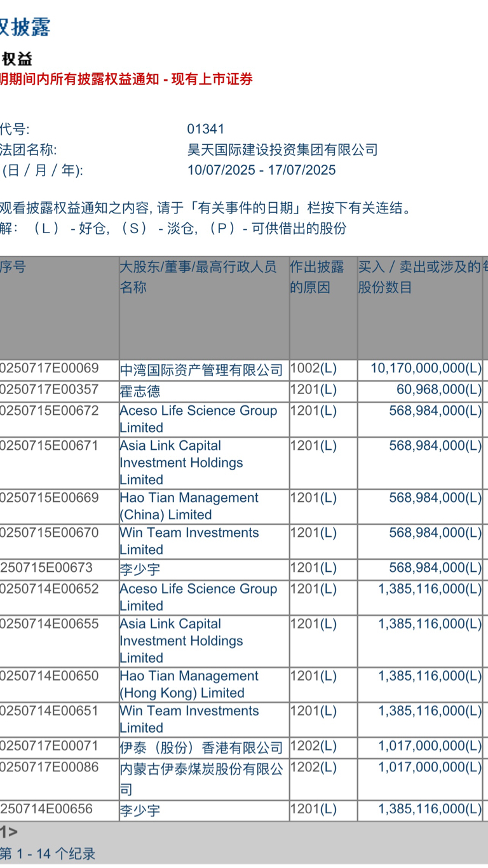Open Win Team Investments link in row E00651

coord(189,719)
